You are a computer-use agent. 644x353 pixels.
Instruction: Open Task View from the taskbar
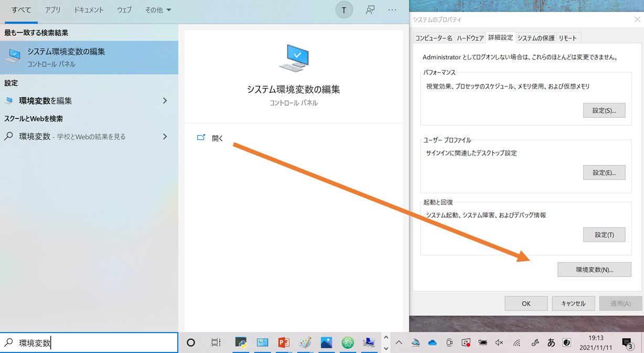[x=216, y=343]
